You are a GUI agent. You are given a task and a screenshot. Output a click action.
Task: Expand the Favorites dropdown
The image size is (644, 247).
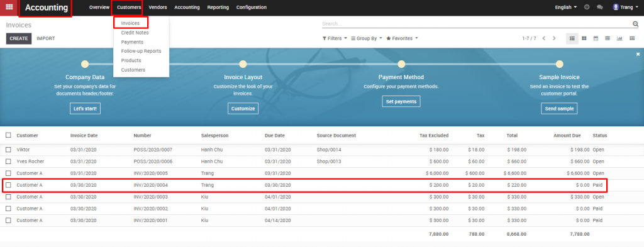pyautogui.click(x=402, y=38)
